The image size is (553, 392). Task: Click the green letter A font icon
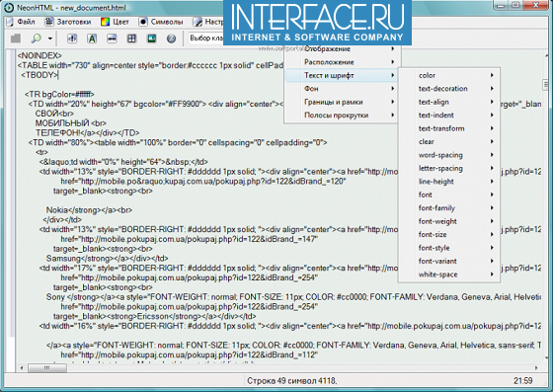tap(92, 39)
